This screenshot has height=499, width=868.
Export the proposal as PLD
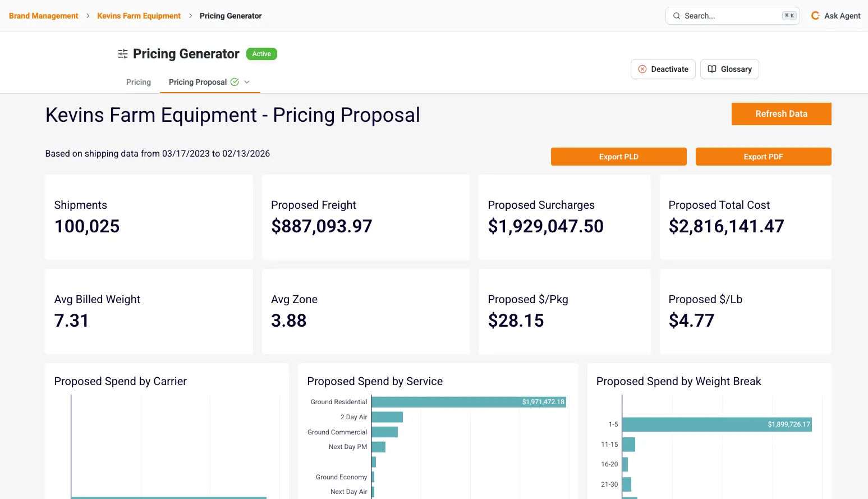(x=618, y=157)
